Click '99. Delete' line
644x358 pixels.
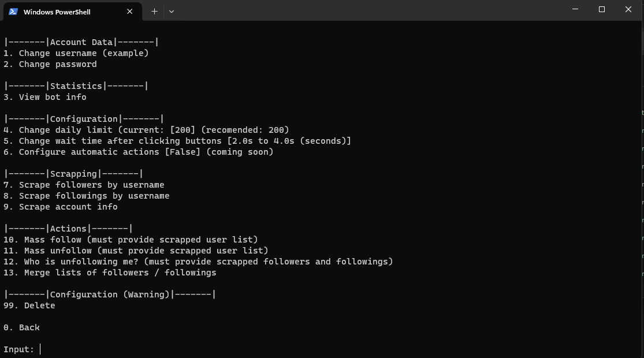(29, 306)
